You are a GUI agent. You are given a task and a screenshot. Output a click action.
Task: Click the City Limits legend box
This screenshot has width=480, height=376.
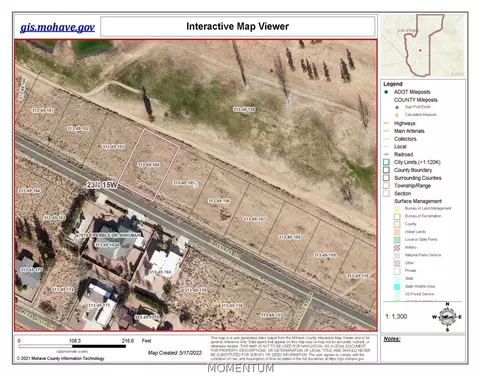(x=386, y=162)
